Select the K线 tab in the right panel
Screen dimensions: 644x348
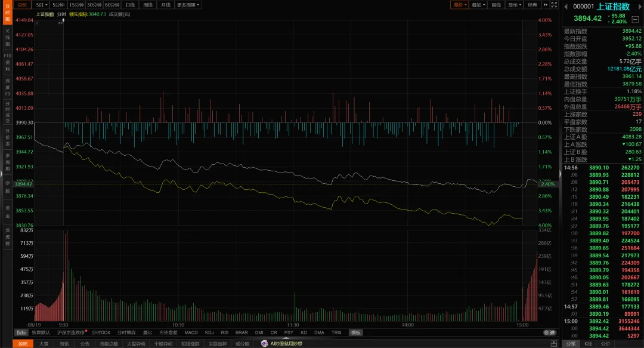588,344
